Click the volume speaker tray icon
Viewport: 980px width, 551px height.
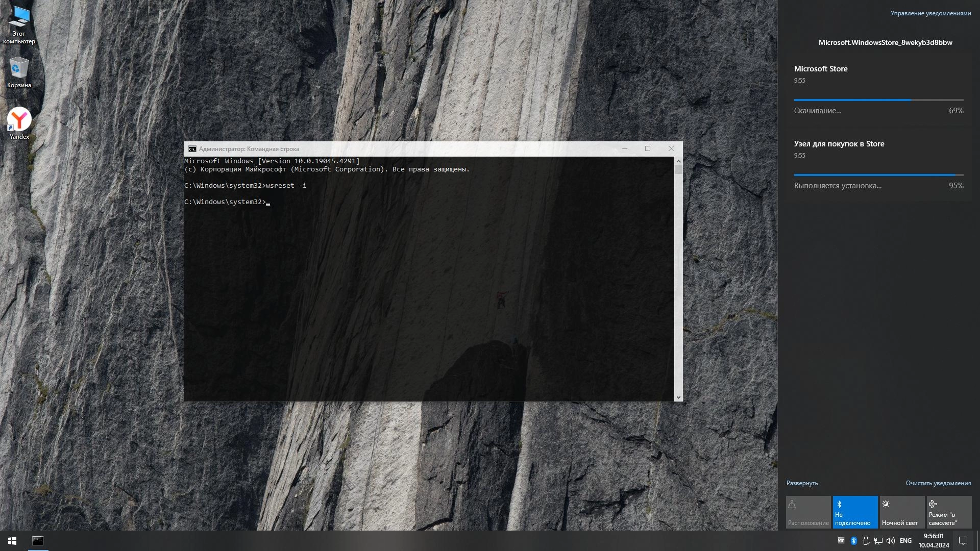click(x=891, y=541)
